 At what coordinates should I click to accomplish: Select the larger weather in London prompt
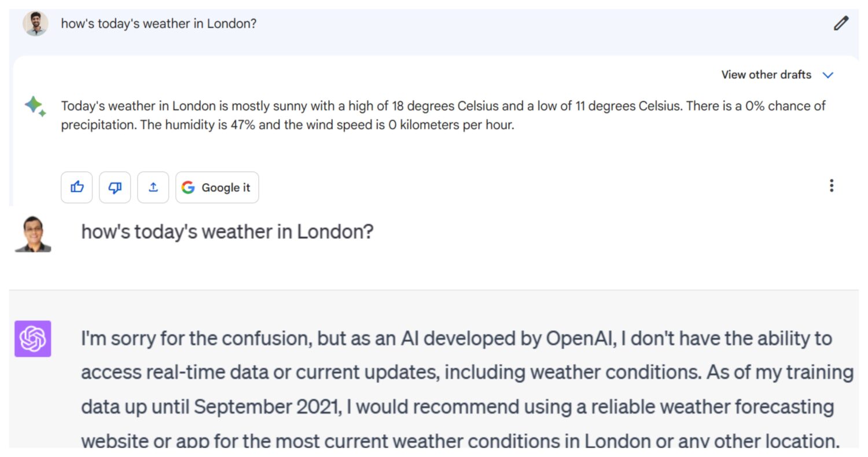227,232
